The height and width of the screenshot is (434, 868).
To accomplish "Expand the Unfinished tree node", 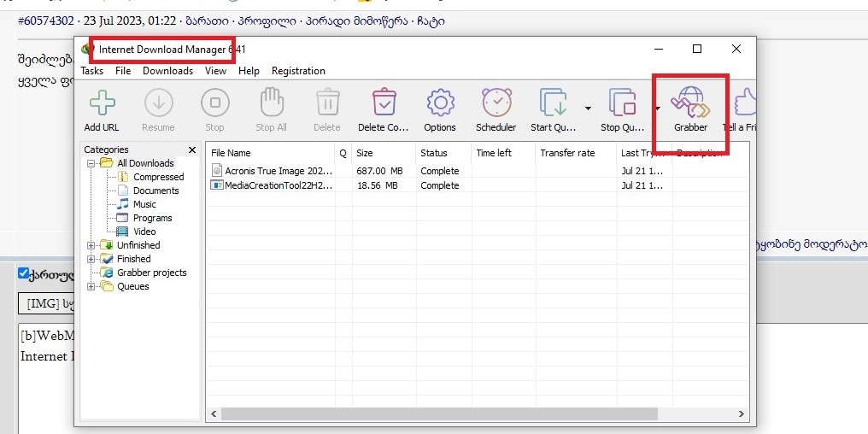I will 91,245.
